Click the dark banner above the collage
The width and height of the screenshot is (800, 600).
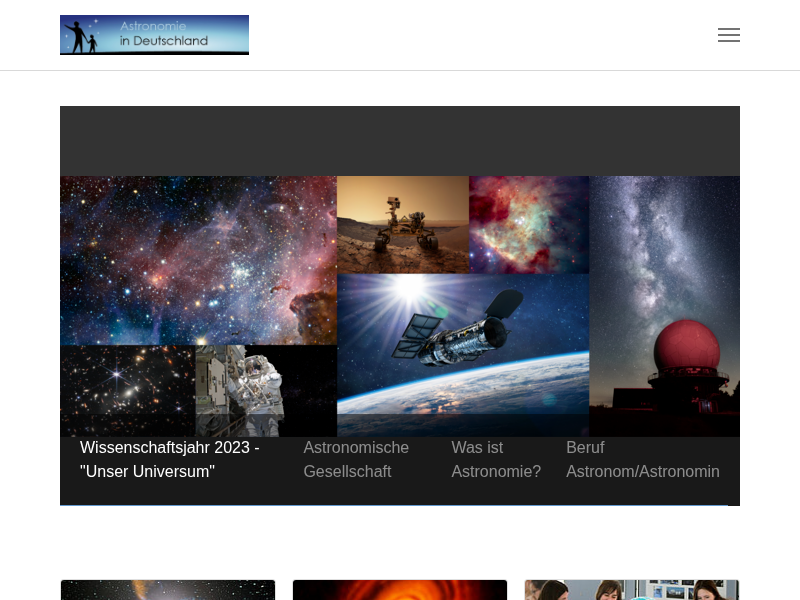point(400,140)
